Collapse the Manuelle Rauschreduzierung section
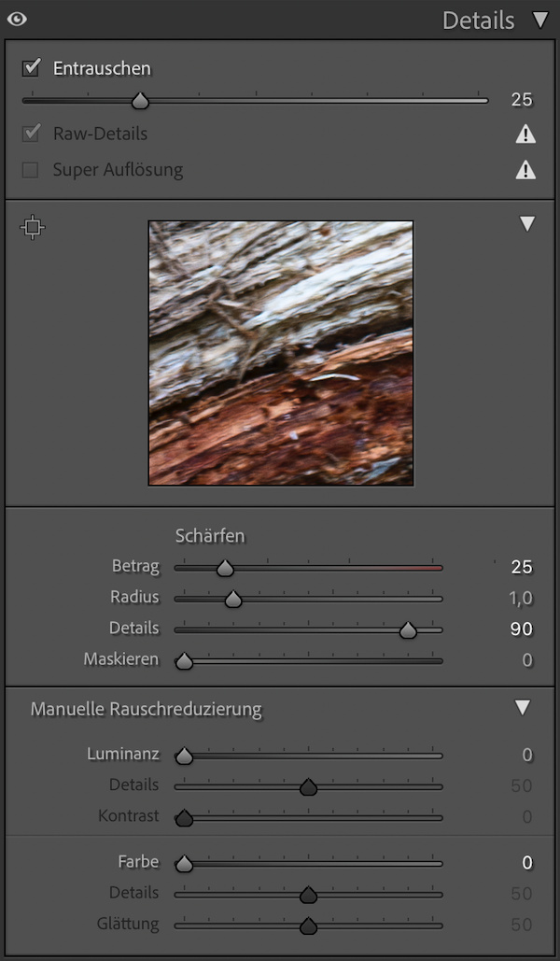 tap(523, 708)
